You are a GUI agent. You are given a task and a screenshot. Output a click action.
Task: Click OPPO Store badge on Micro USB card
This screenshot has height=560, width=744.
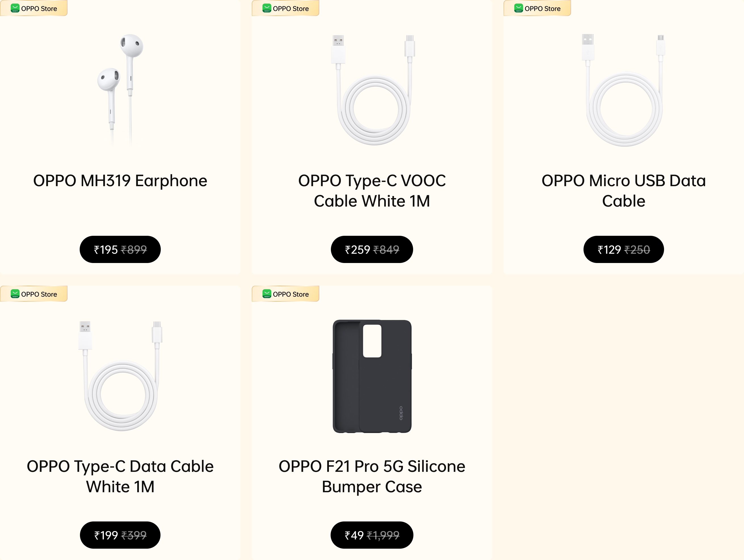tap(537, 9)
